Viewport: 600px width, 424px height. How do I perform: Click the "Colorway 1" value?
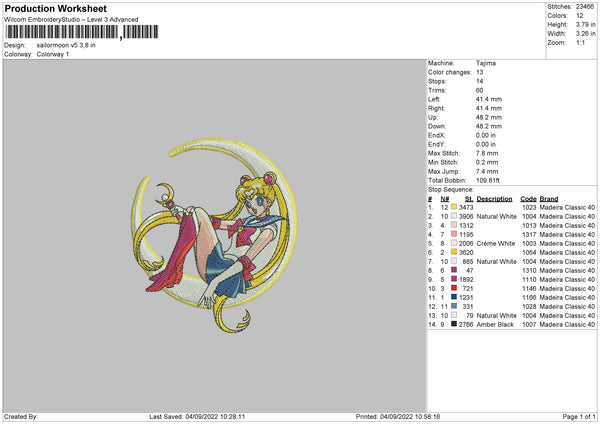[53, 54]
